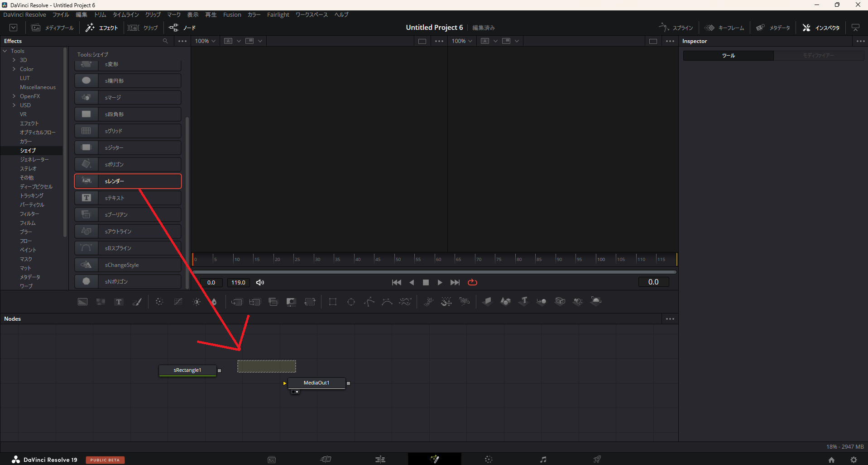Add a Paint node from the toolbar
868x465 pixels.
[x=137, y=302]
